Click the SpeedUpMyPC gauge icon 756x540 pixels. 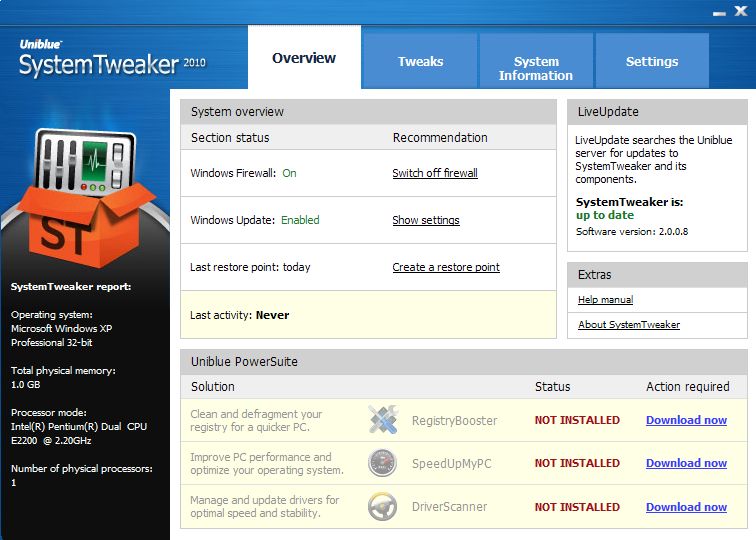[382, 463]
